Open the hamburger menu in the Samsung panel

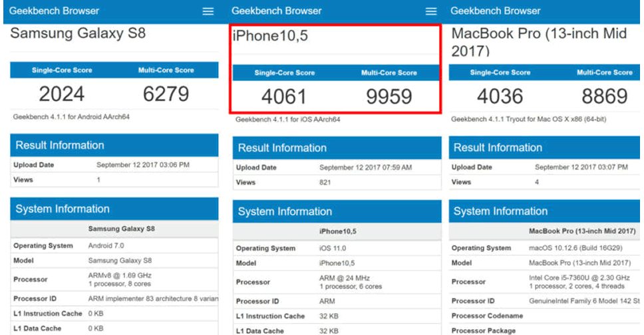[x=208, y=11]
